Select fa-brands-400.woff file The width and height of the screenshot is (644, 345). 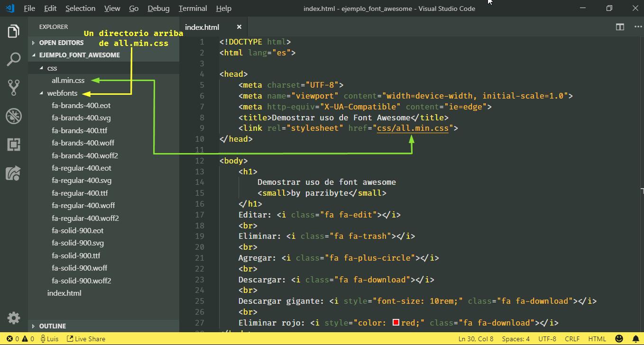(83, 143)
